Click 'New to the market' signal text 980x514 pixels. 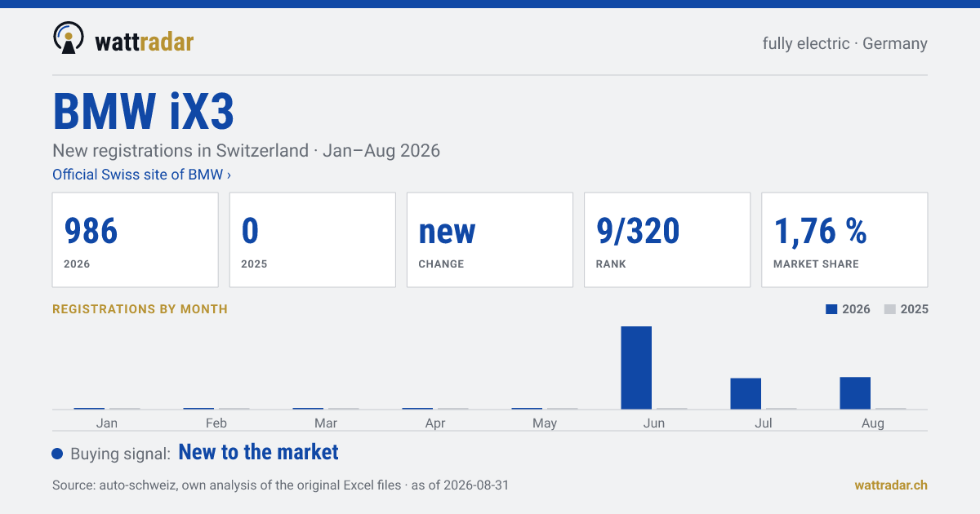[258, 452]
